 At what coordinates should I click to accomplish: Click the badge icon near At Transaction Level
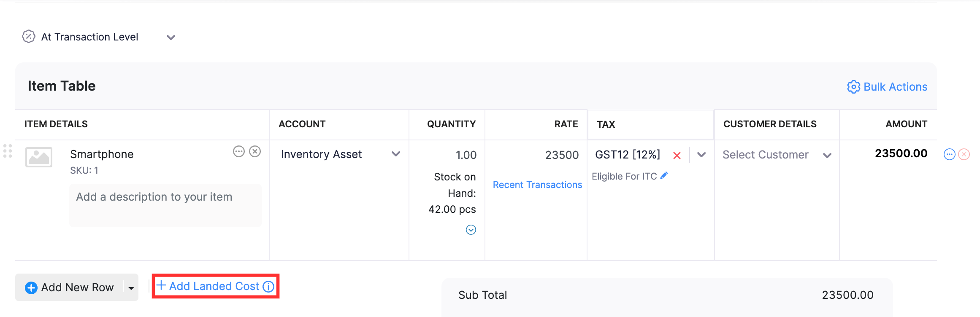pyautogui.click(x=28, y=37)
